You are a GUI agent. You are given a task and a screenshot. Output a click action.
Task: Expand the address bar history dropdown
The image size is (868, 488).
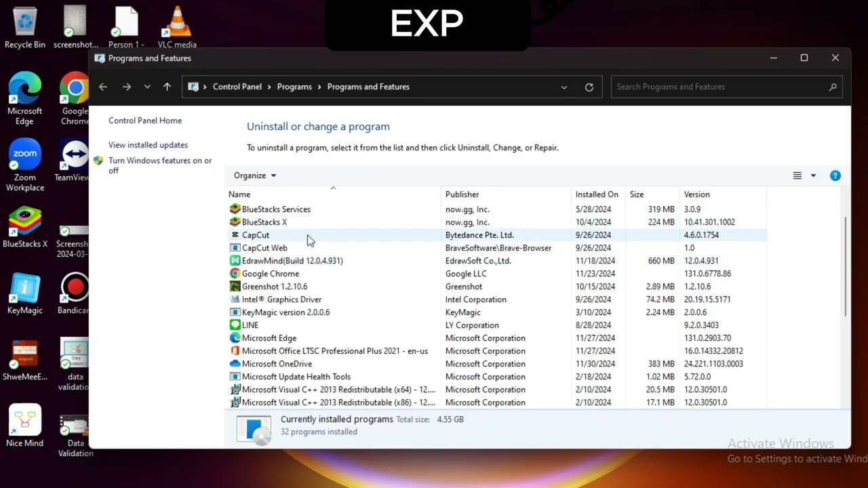(564, 87)
